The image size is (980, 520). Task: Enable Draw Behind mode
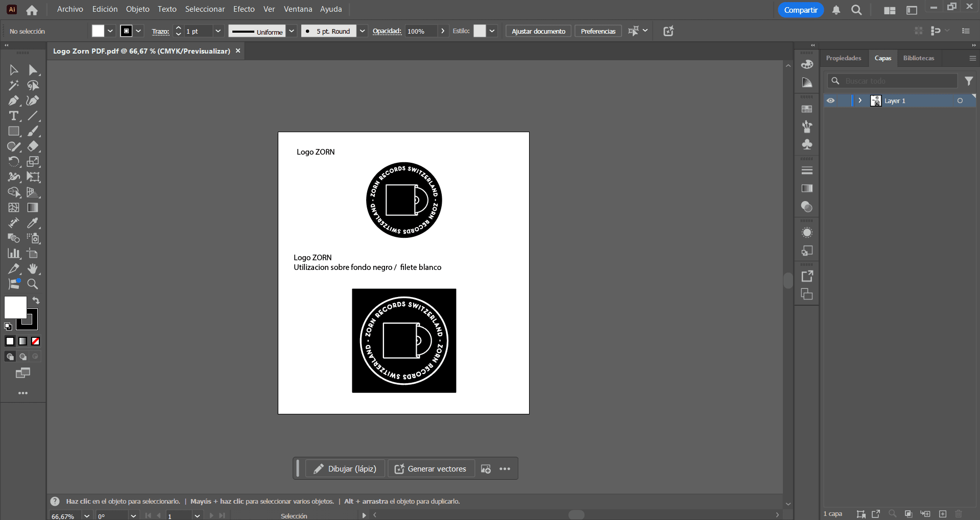(x=23, y=357)
